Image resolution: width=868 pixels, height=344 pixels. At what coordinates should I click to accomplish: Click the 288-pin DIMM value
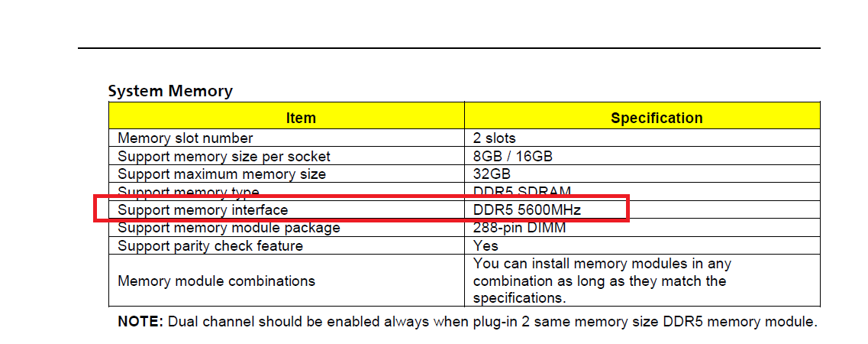(x=519, y=228)
